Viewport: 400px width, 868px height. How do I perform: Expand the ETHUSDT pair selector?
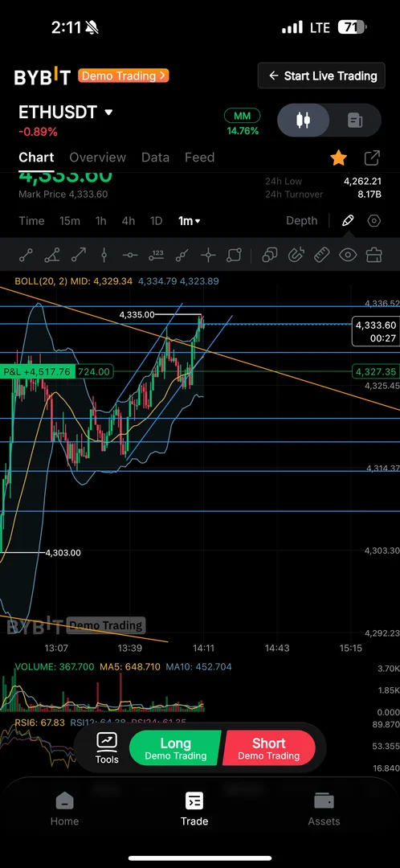click(66, 113)
